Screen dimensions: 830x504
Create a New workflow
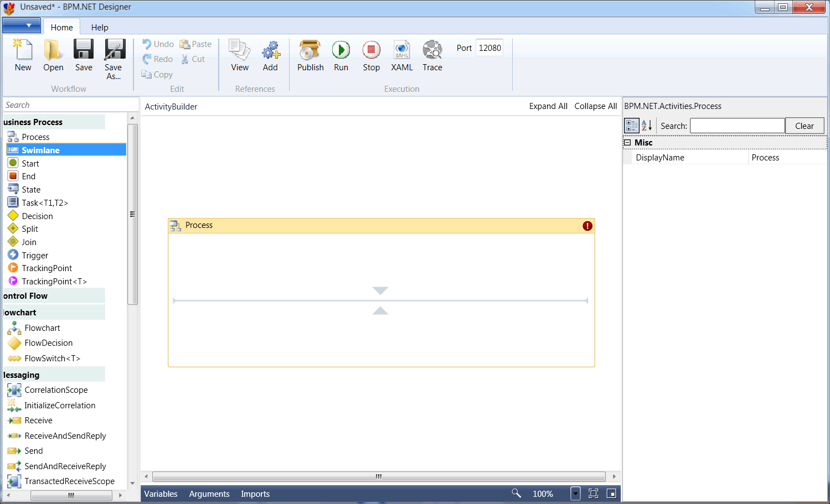tap(23, 56)
